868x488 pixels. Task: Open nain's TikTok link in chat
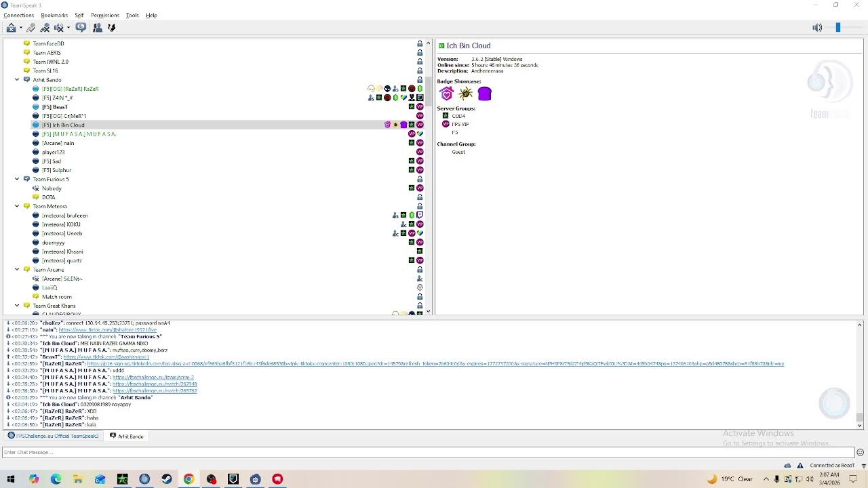click(x=107, y=330)
